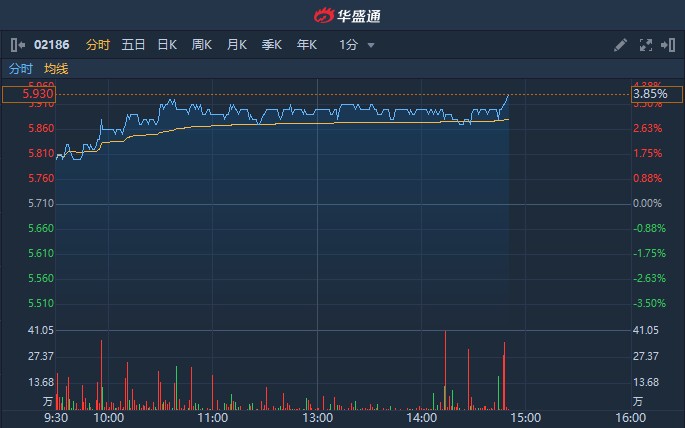
Task: Switch to the 分时 chart tab
Action: [98, 45]
